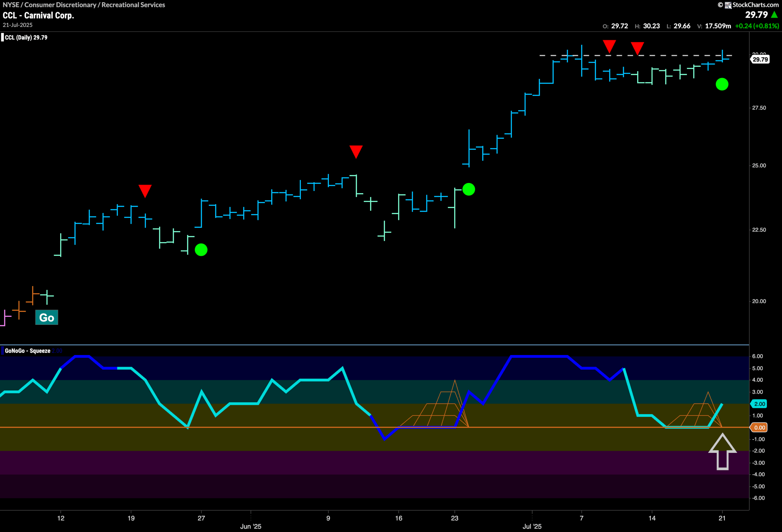Click the 6.00 oscillator axis label

point(758,356)
